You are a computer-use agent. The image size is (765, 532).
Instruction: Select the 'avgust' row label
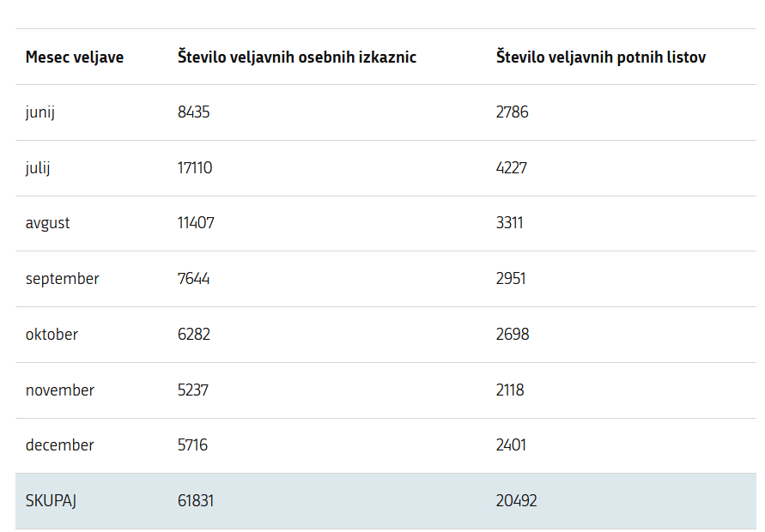click(x=48, y=224)
